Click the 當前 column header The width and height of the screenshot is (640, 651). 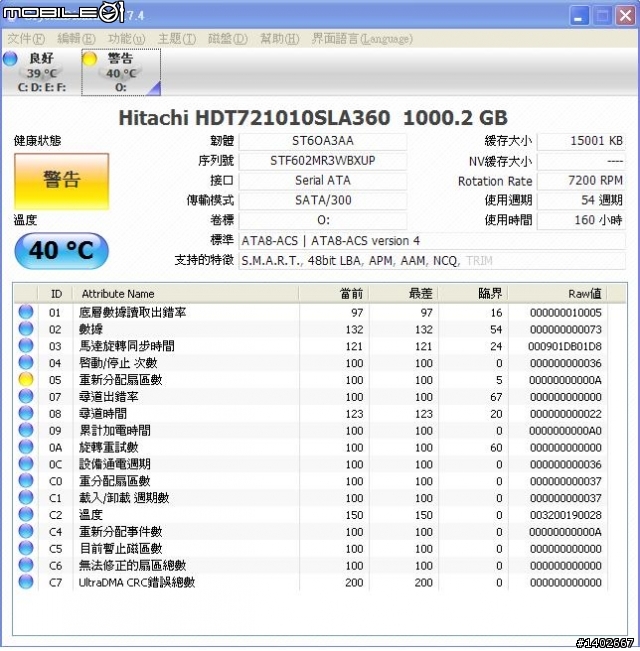[334, 294]
